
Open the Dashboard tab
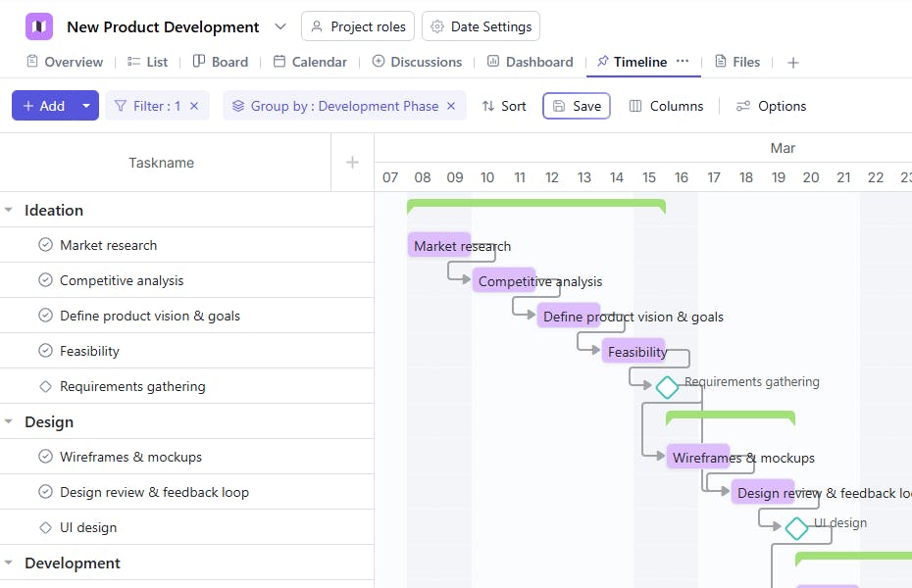[x=530, y=62]
